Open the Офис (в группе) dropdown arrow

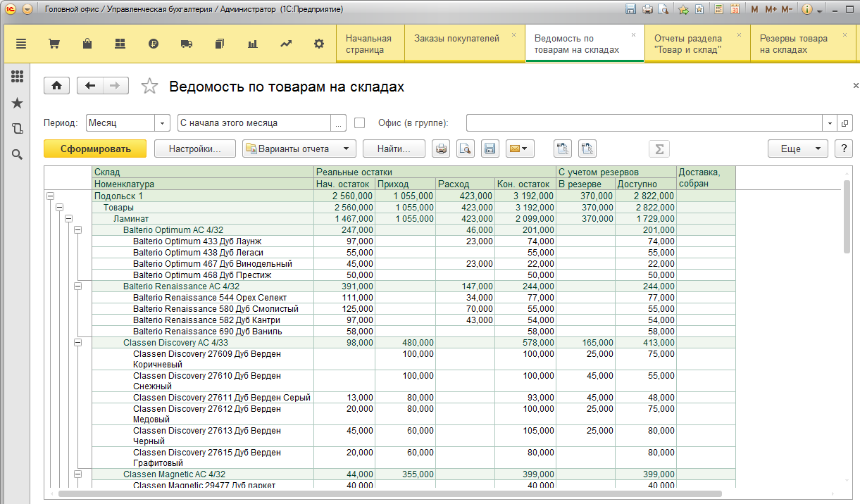coord(830,122)
